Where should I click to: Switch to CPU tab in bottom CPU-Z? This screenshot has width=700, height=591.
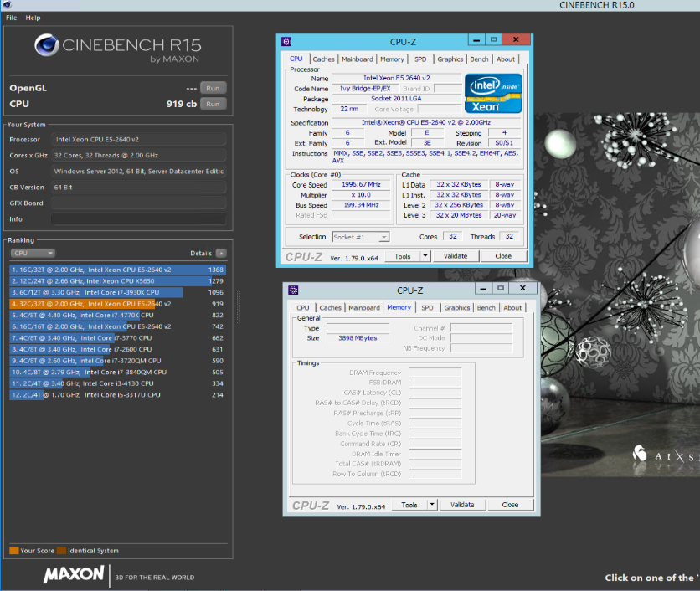(x=303, y=307)
